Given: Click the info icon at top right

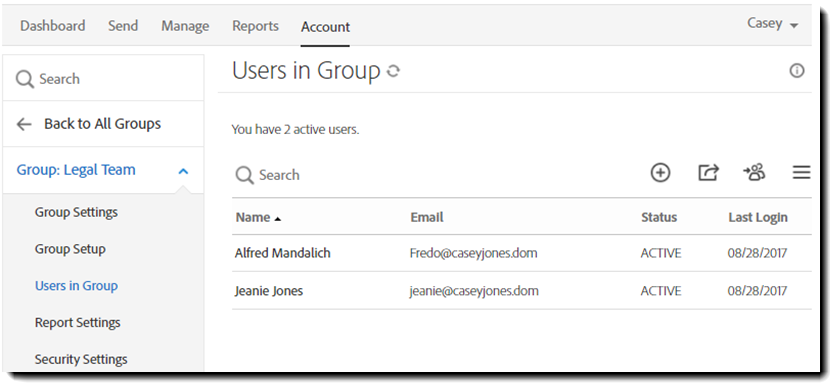Looking at the screenshot, I should tap(797, 70).
